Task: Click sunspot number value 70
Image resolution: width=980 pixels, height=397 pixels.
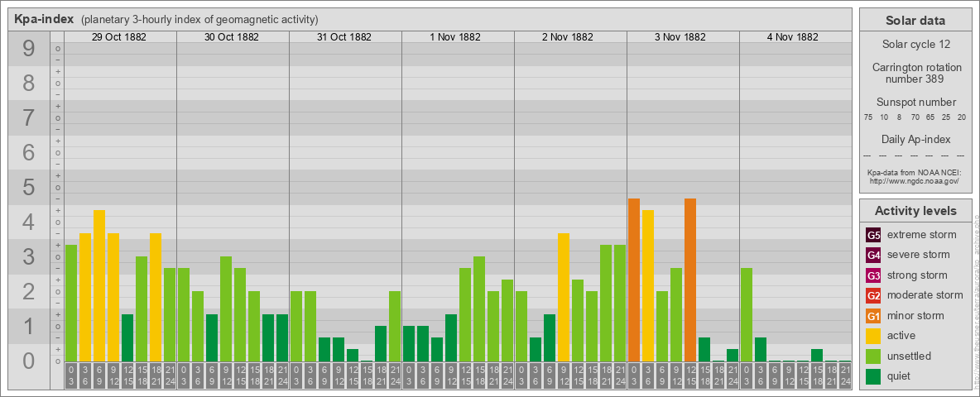Action: click(915, 117)
